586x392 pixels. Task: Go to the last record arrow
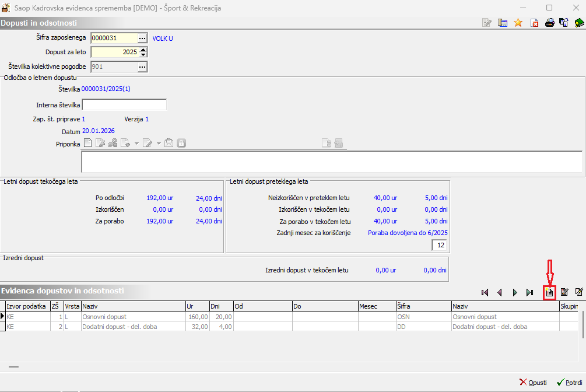click(529, 292)
